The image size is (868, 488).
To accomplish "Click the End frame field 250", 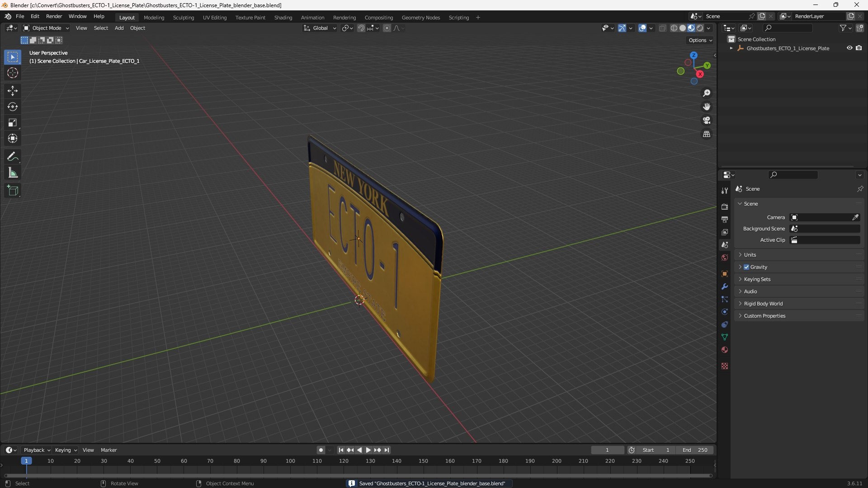I will coord(695,450).
